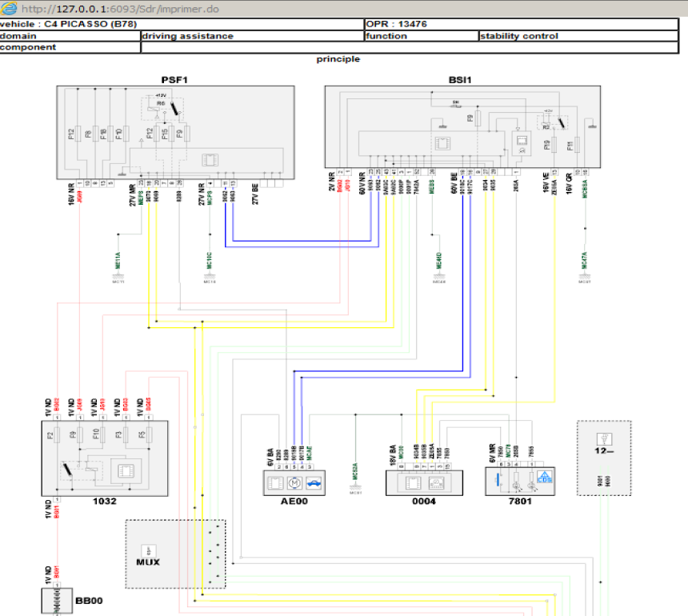Image resolution: width=688 pixels, height=616 pixels.
Task: Click the 'principle' heading
Action: 338,59
